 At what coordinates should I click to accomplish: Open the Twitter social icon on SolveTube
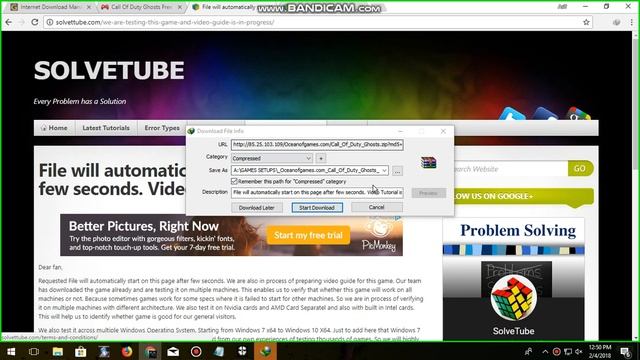click(x=511, y=114)
